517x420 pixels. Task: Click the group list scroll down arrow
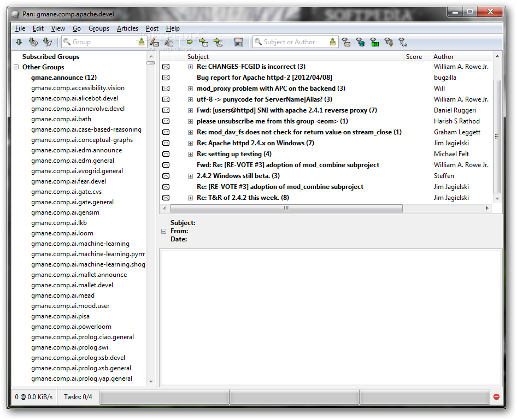(x=151, y=381)
